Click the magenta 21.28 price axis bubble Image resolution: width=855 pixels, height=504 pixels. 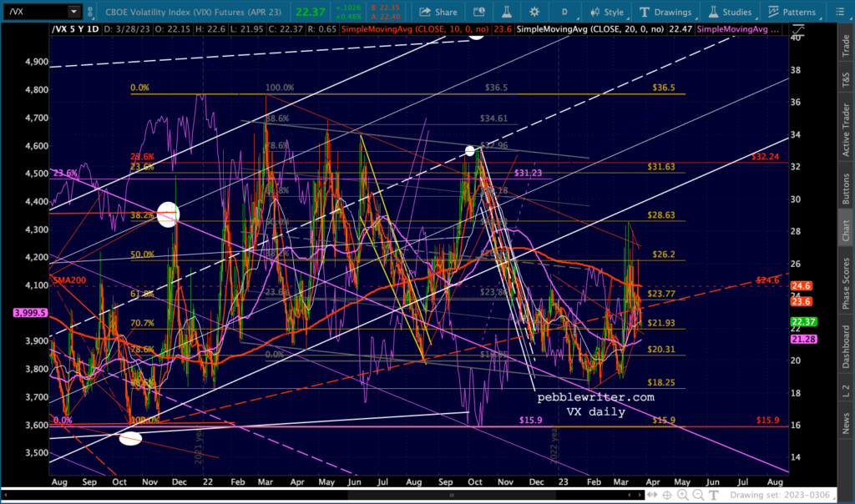[803, 339]
